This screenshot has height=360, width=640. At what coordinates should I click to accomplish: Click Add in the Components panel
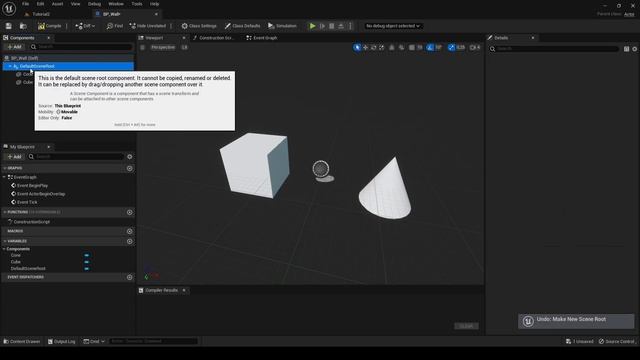(x=14, y=47)
